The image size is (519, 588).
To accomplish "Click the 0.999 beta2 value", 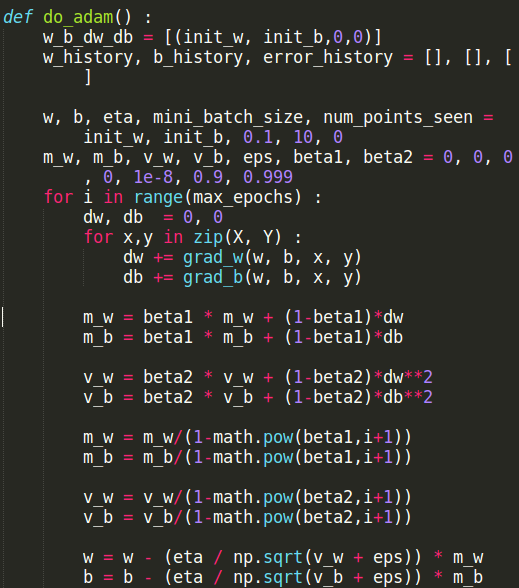I will tap(268, 177).
